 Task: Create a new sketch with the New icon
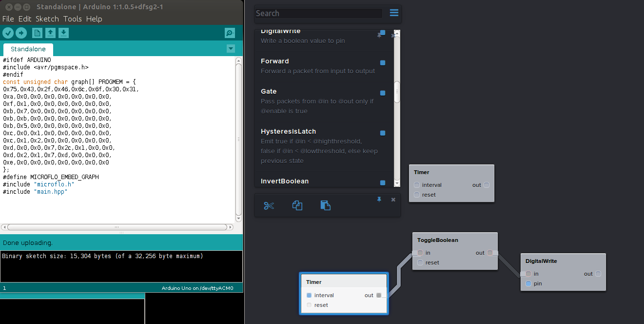coord(37,33)
